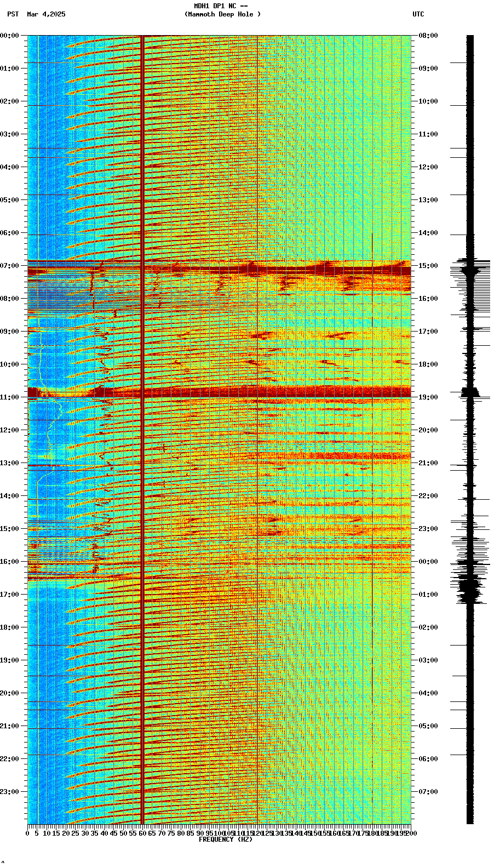
Task: Select the 21:00 PST time label on left axis
Action: [9, 726]
